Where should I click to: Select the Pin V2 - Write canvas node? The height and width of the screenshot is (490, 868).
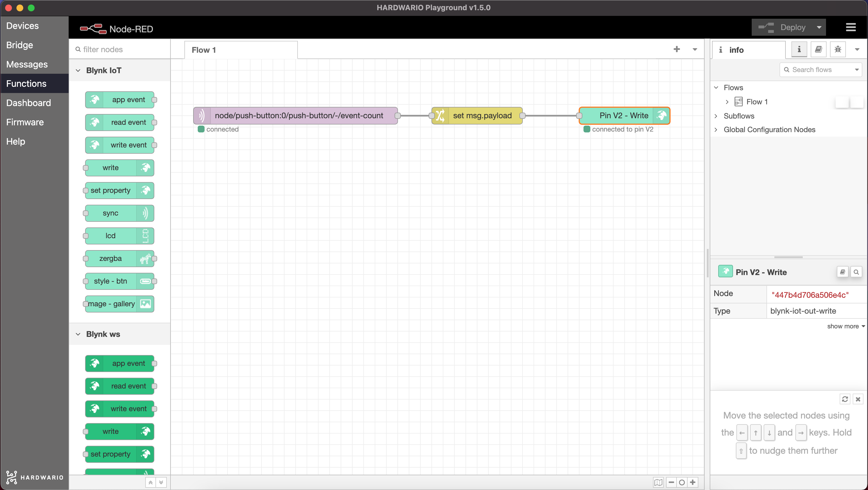coord(624,115)
